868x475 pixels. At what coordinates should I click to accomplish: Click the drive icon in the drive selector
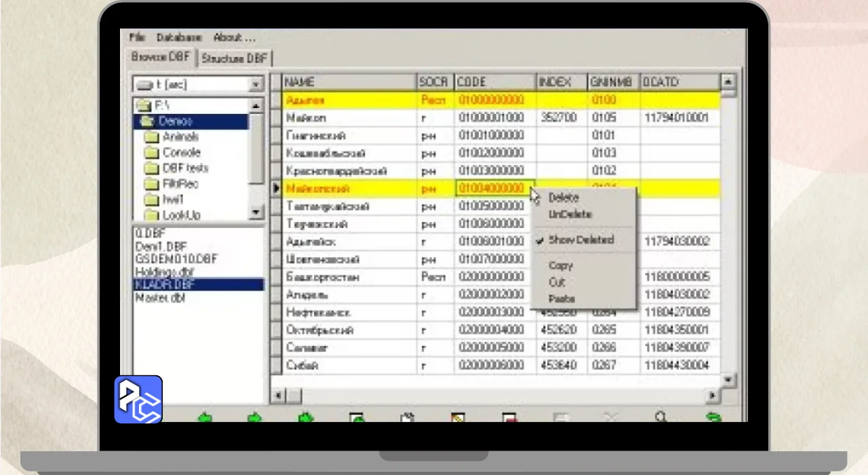tap(144, 85)
